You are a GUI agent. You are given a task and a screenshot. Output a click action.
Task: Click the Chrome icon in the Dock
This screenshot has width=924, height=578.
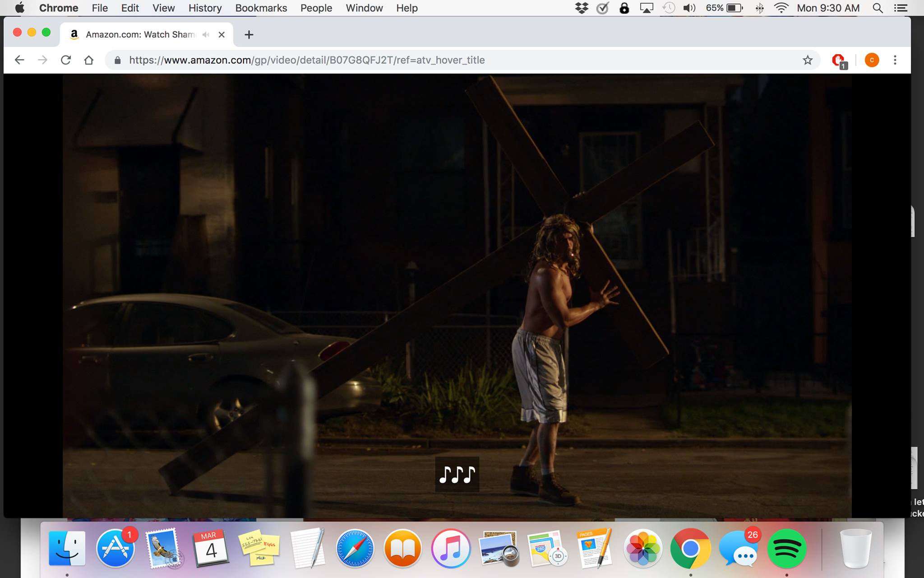coord(691,548)
